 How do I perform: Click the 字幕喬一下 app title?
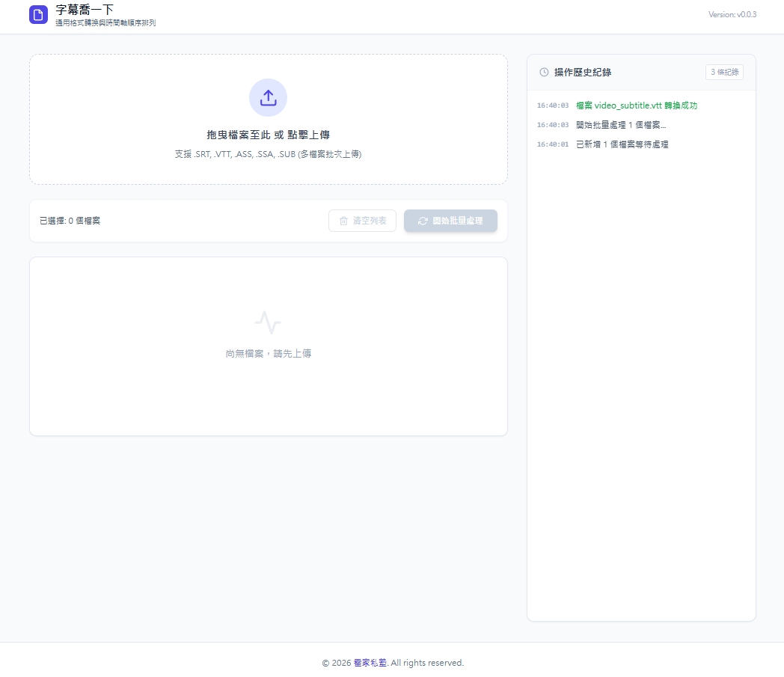point(85,10)
